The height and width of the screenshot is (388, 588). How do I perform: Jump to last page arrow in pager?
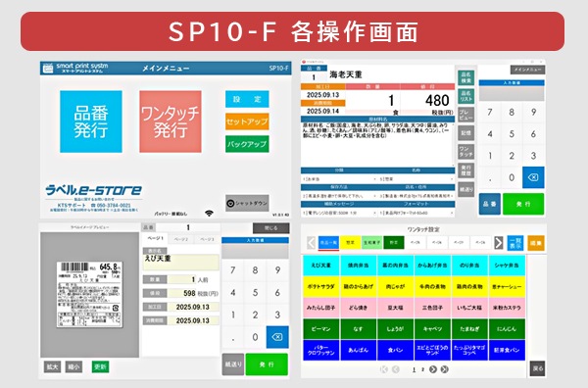pos(444,369)
